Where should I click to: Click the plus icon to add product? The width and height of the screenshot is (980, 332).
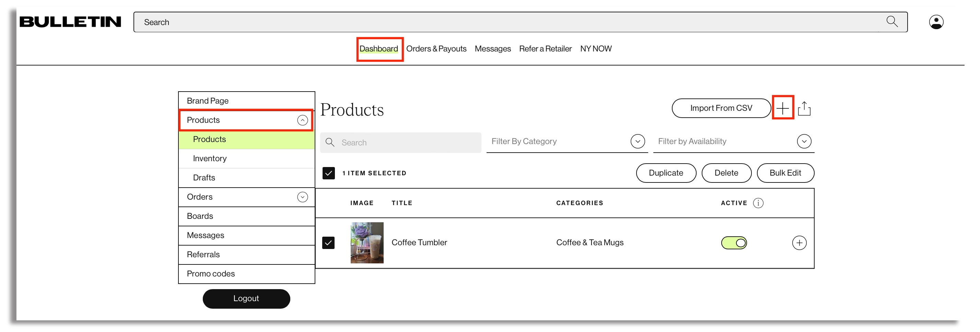coord(782,108)
